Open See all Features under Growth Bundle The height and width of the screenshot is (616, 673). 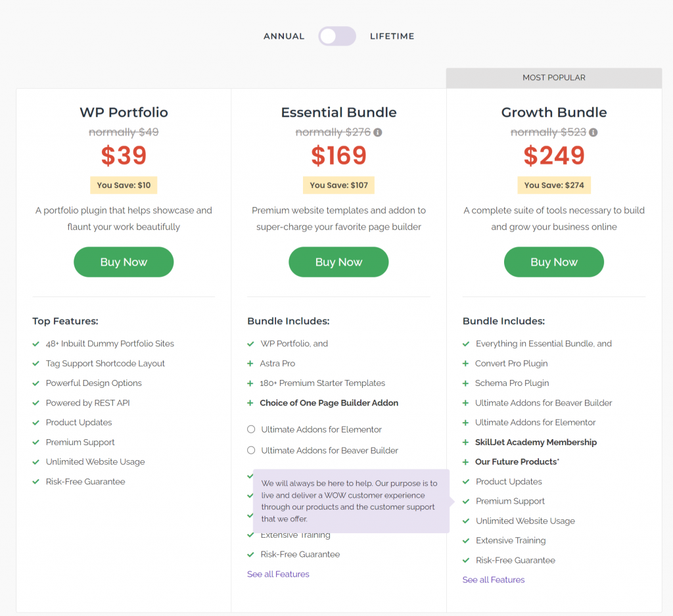click(493, 579)
